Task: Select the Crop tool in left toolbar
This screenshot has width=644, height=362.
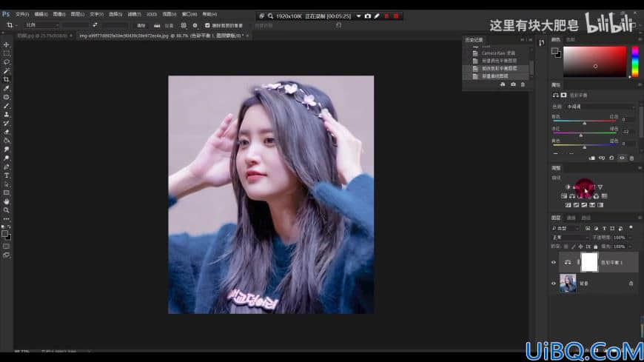Action: point(6,79)
